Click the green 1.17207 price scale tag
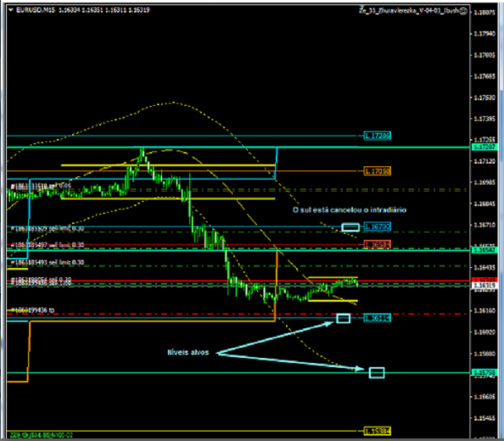This screenshot has width=504, height=441. 484,147
